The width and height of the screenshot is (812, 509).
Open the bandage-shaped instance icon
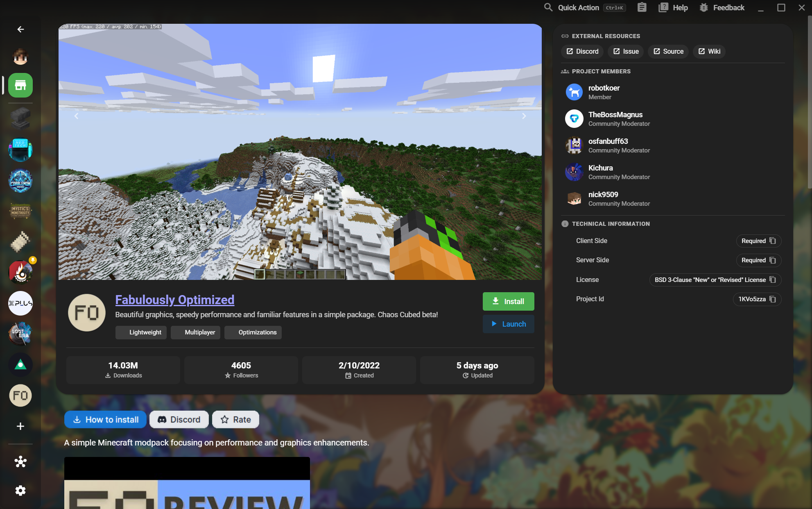[20, 242]
